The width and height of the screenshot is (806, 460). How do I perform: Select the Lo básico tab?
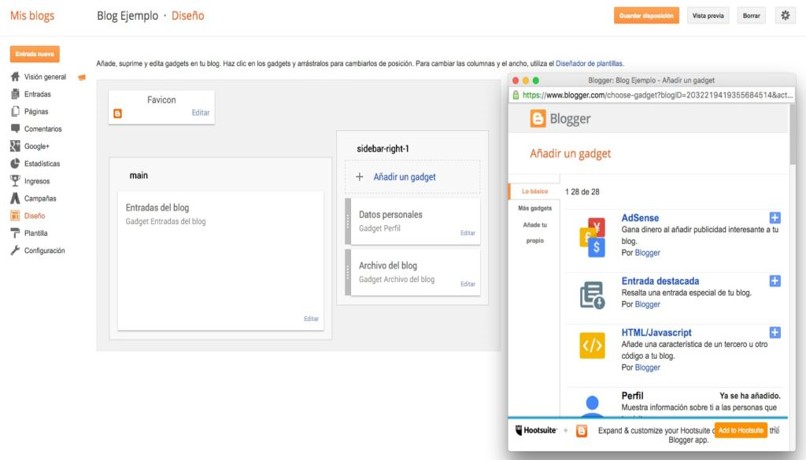point(535,191)
